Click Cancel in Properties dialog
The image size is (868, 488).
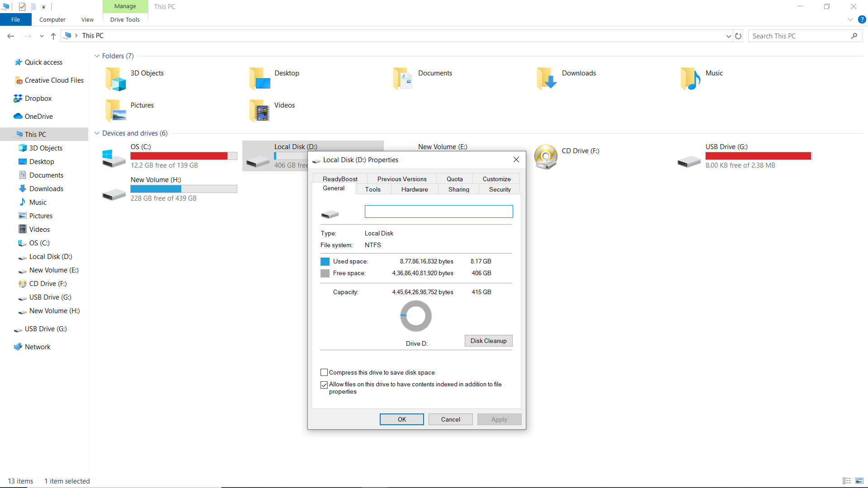click(x=450, y=419)
